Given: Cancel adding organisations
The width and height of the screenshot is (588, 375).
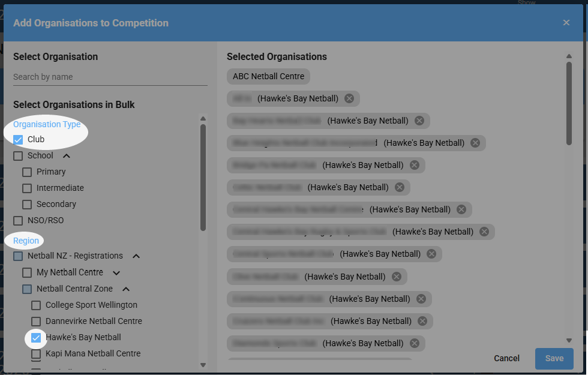Looking at the screenshot, I should [x=506, y=359].
